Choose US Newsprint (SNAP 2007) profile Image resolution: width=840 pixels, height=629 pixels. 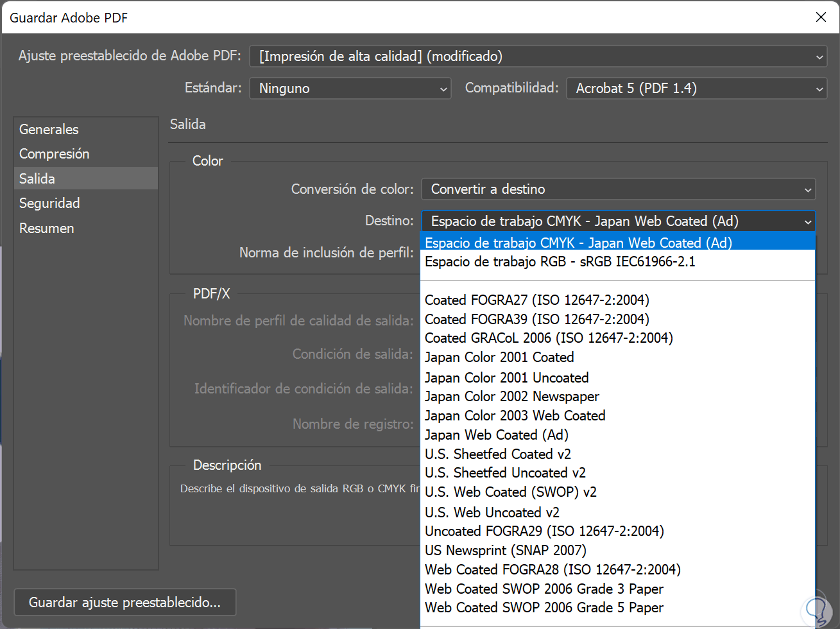pos(505,551)
